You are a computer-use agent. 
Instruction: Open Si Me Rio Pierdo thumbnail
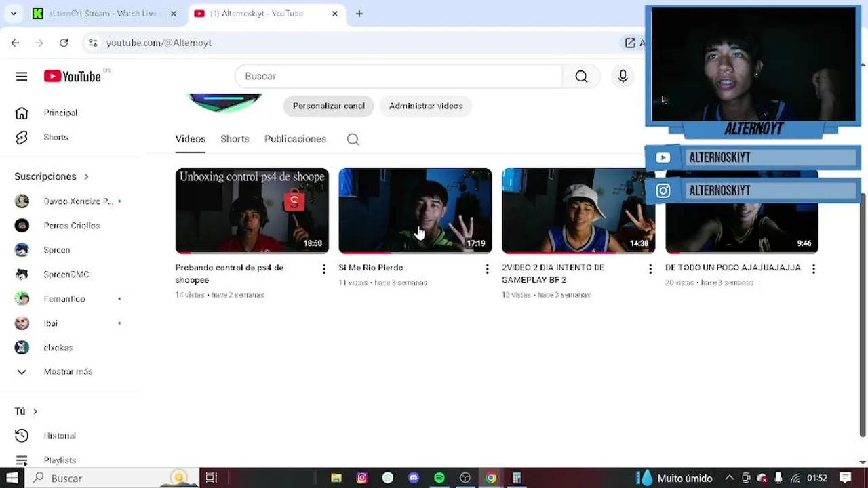415,211
